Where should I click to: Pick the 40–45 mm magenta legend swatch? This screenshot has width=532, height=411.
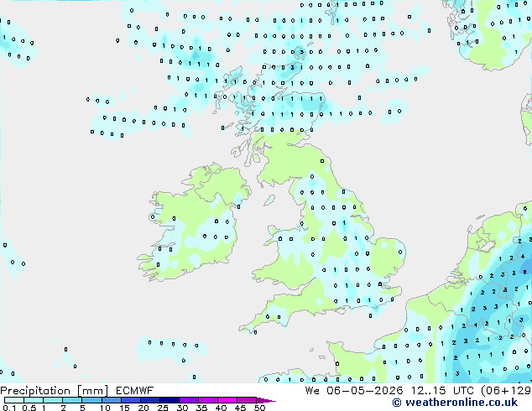(x=227, y=400)
